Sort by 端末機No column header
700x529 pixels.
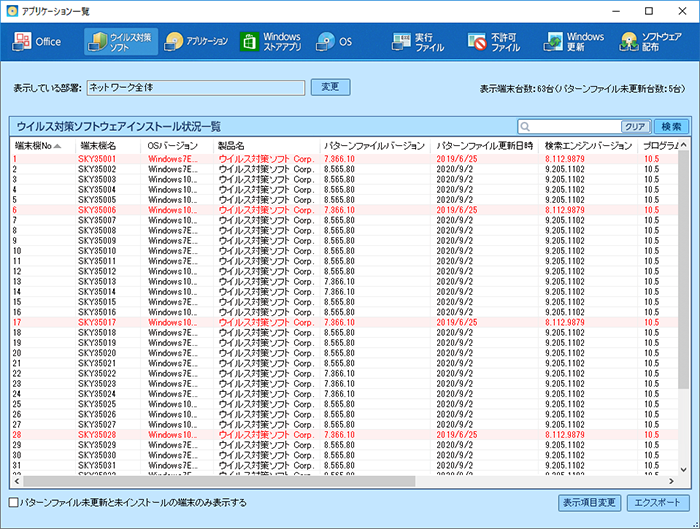click(x=42, y=146)
